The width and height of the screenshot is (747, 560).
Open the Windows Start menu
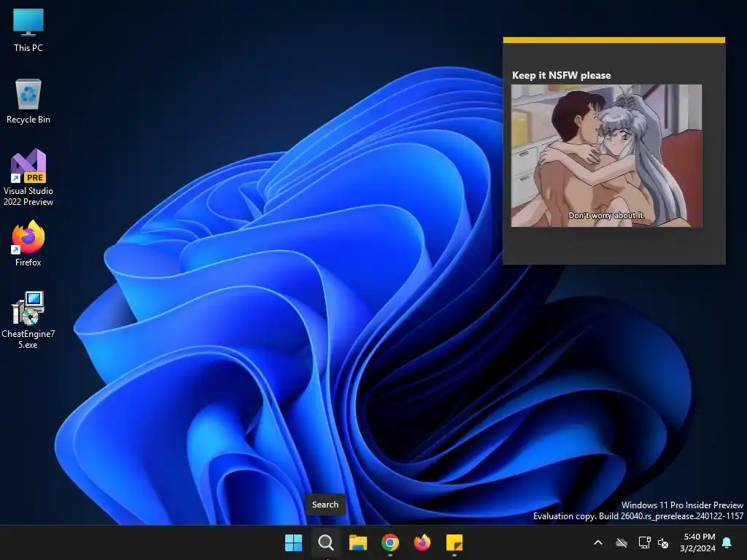click(x=293, y=542)
